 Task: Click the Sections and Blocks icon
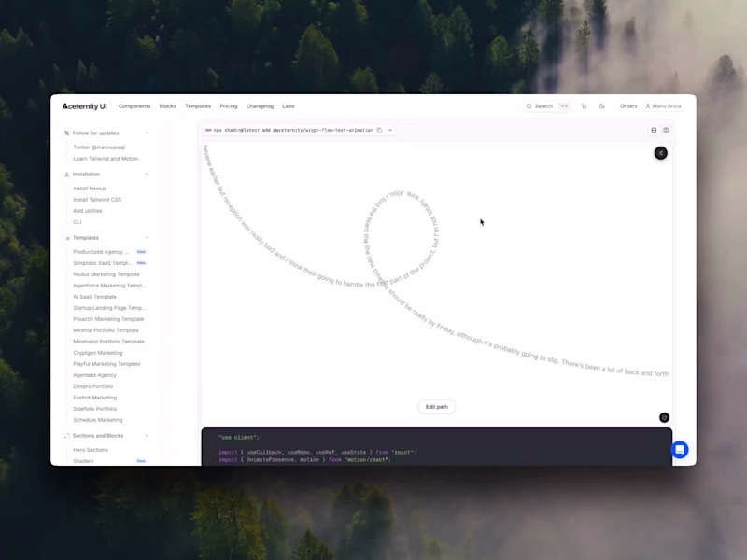coord(66,436)
